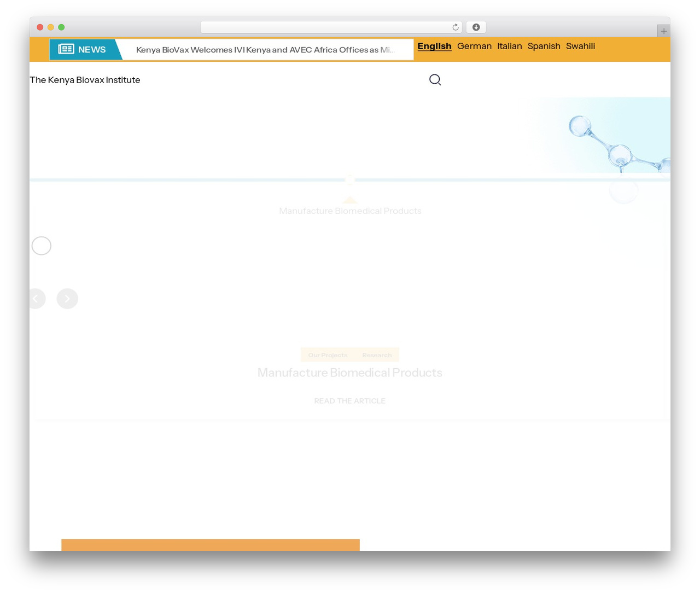Go to next slide arrow
This screenshot has width=700, height=593.
[67, 299]
